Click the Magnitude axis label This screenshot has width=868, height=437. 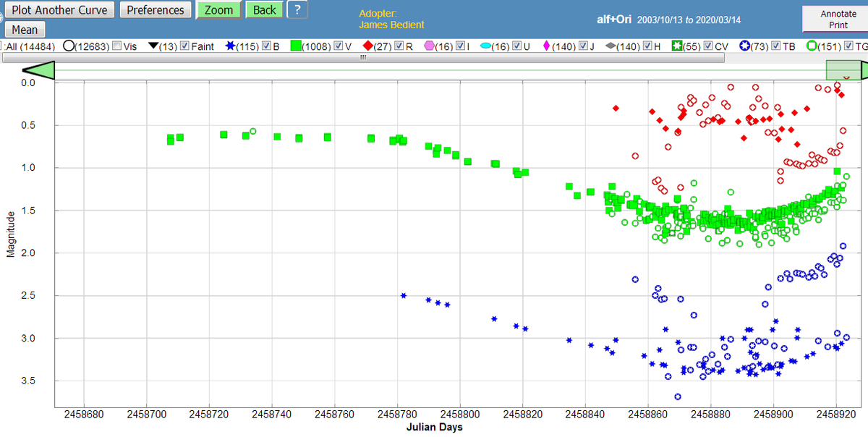(x=10, y=234)
